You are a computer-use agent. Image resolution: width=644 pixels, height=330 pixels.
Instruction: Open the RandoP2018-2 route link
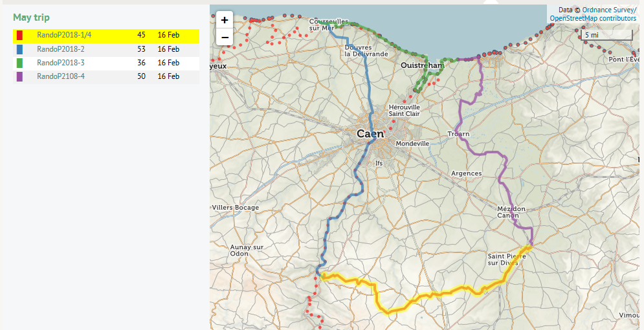pos(61,49)
